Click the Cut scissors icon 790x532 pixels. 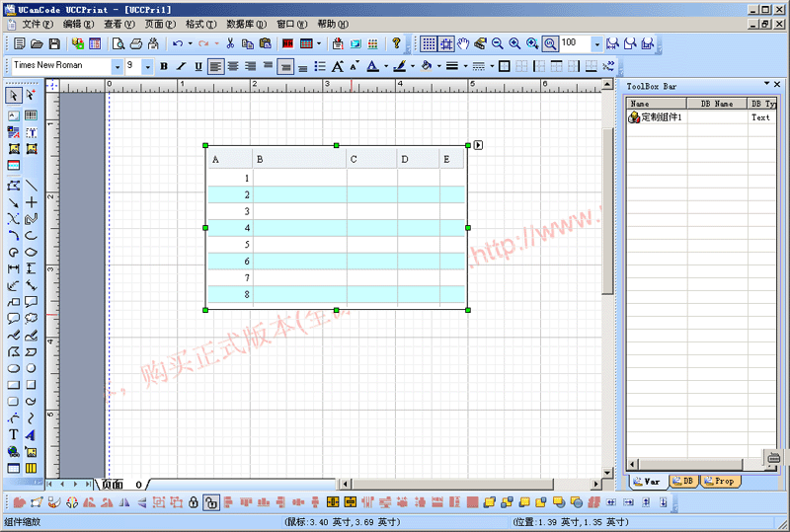point(230,44)
